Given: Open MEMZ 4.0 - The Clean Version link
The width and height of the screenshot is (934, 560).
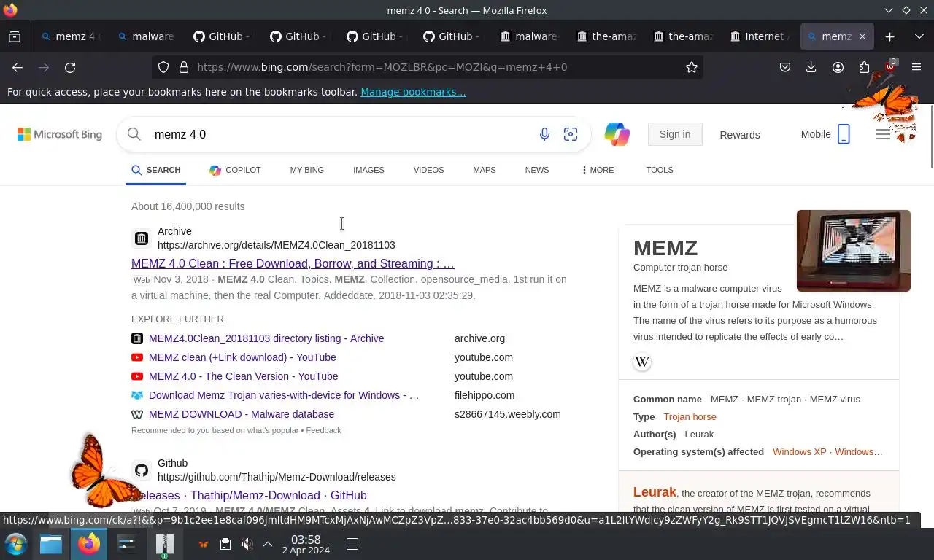Looking at the screenshot, I should tap(243, 376).
